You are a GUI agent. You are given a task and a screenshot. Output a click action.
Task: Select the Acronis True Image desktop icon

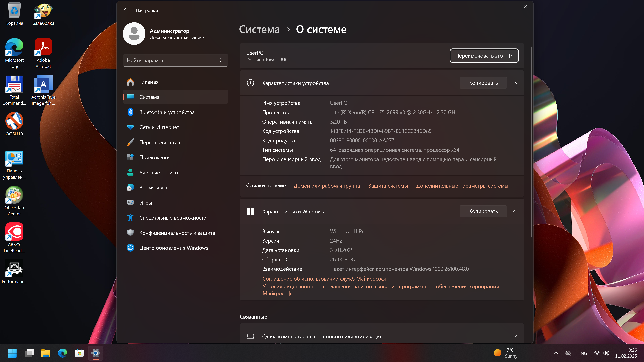[43, 90]
